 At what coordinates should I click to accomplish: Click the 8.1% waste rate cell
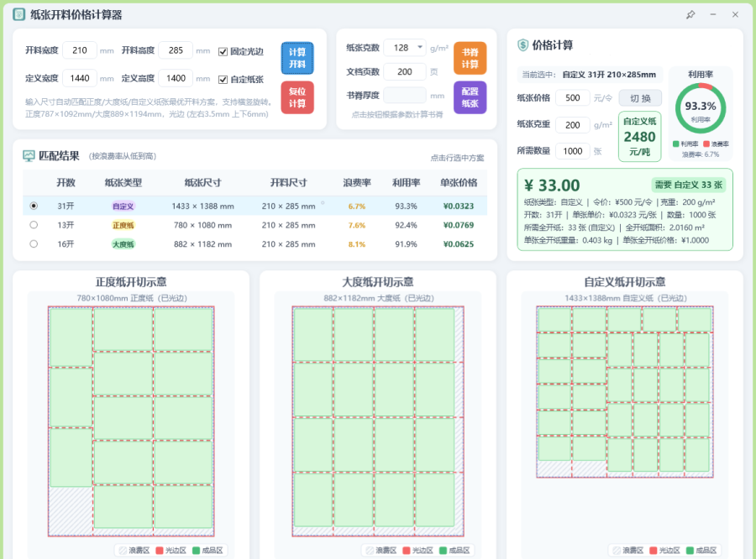357,244
